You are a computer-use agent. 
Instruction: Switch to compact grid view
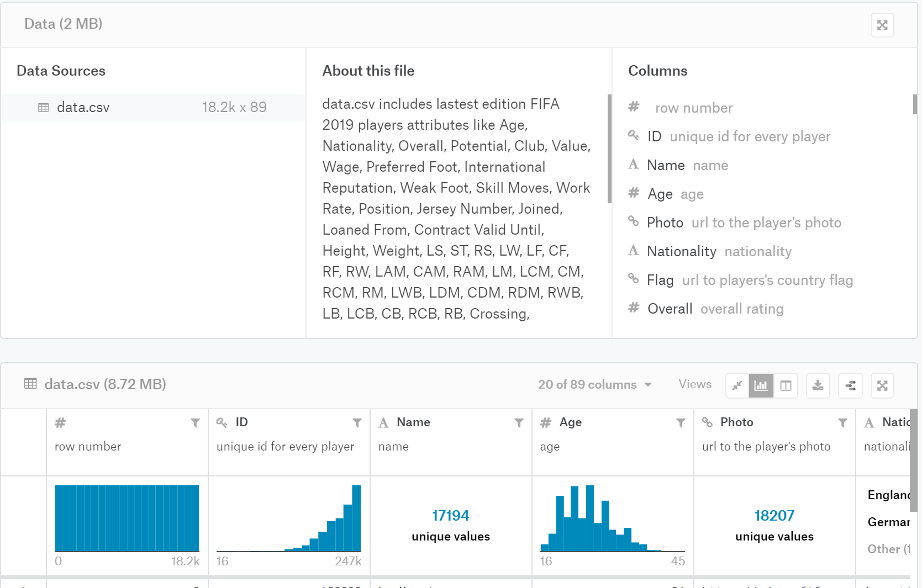[737, 385]
